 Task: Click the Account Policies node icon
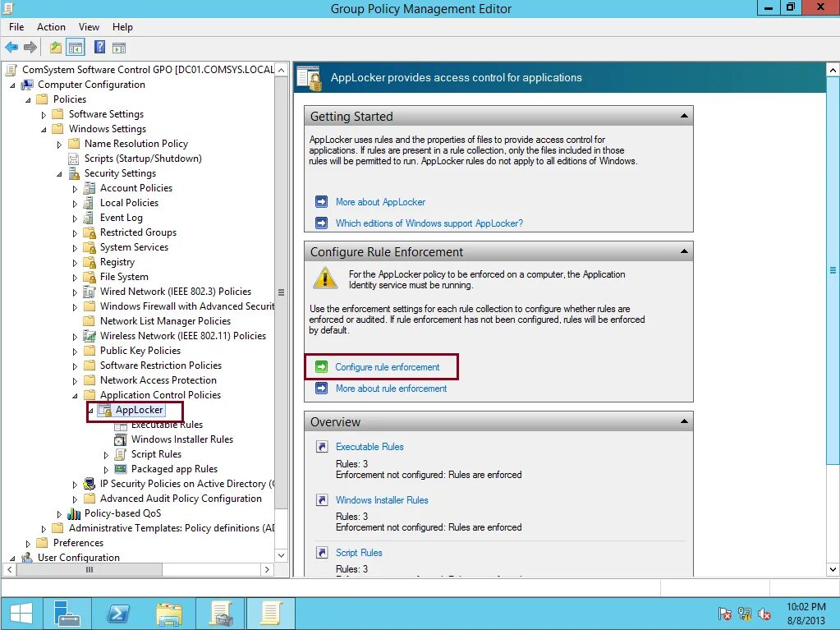point(90,188)
